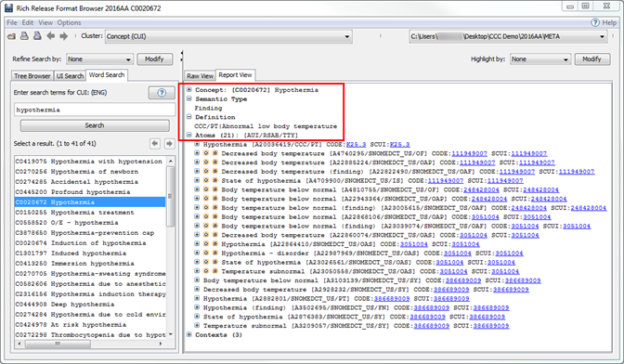Screen dimensions: 624x364
Task: Collapse the Definition section
Action: (189, 117)
